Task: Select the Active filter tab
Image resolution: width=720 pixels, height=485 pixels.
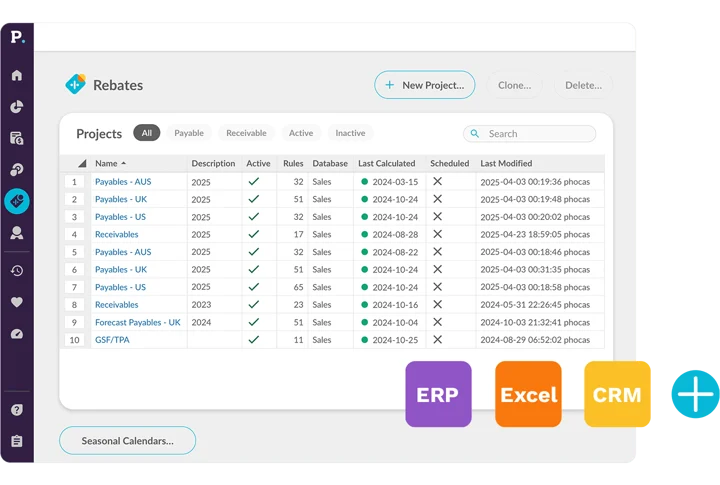Action: pos(301,133)
